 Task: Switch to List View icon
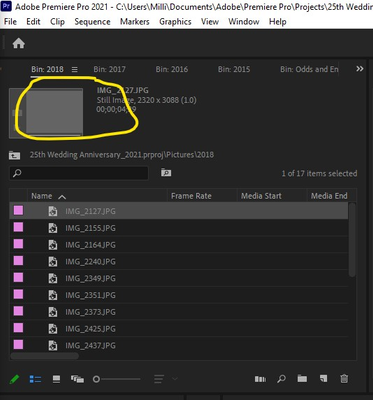tap(35, 379)
